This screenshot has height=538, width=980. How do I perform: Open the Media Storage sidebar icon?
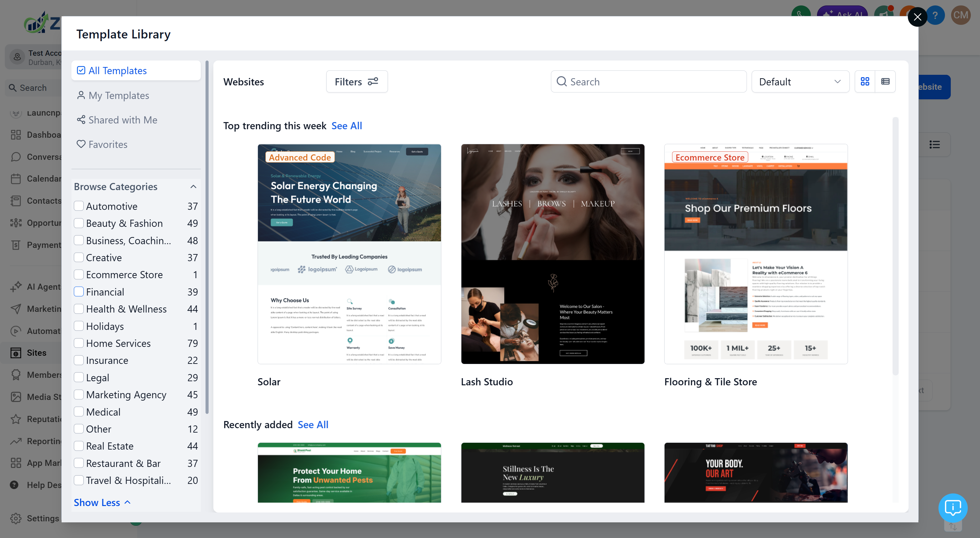coord(16,397)
